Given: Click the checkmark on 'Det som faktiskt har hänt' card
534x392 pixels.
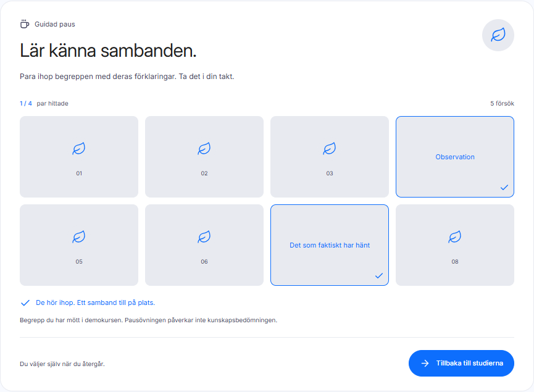Looking at the screenshot, I should click(x=379, y=275).
